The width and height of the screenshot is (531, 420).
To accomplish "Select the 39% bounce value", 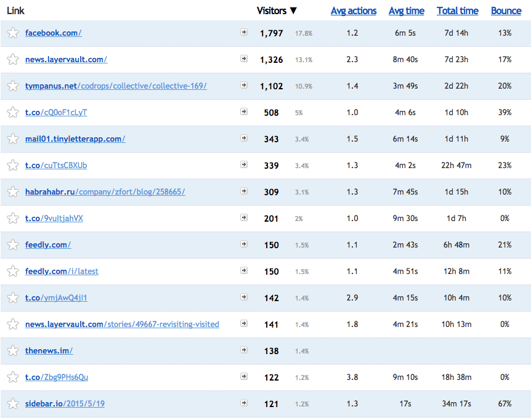I will 505,112.
